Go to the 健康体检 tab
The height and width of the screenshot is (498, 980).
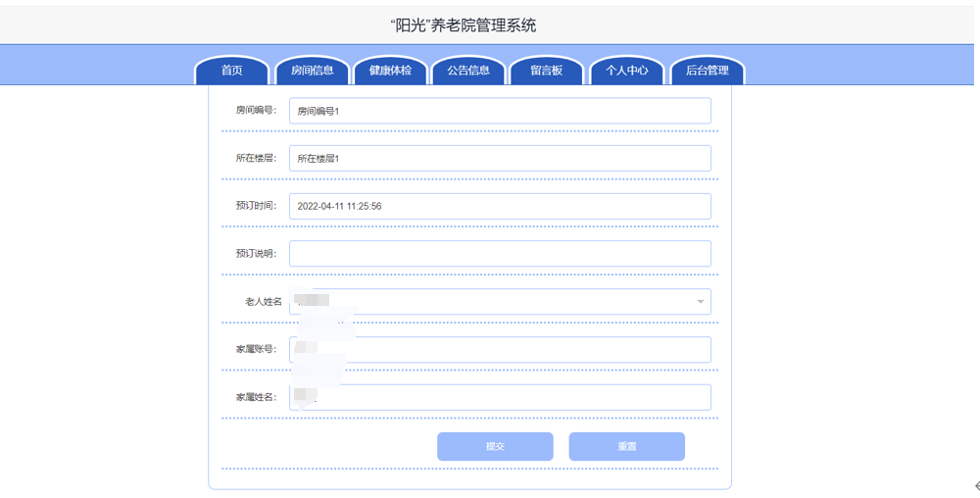(x=391, y=71)
